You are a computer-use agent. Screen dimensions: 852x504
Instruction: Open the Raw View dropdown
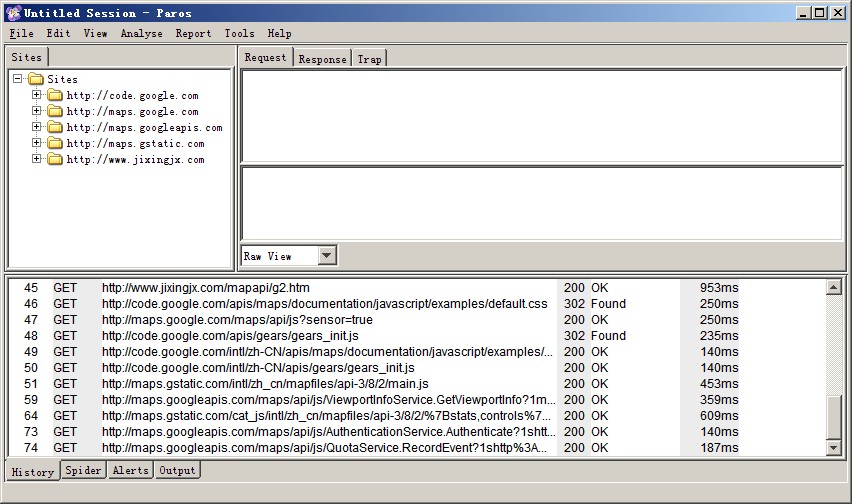point(327,255)
